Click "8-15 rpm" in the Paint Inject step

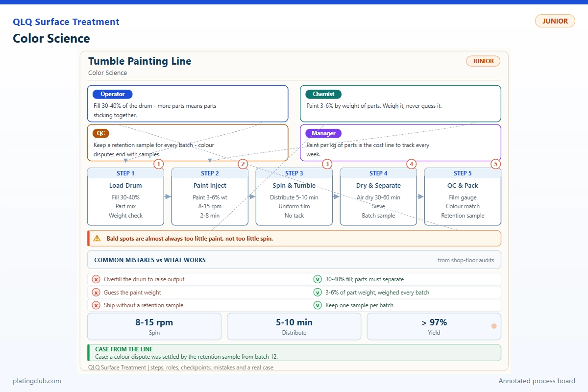[x=210, y=206]
